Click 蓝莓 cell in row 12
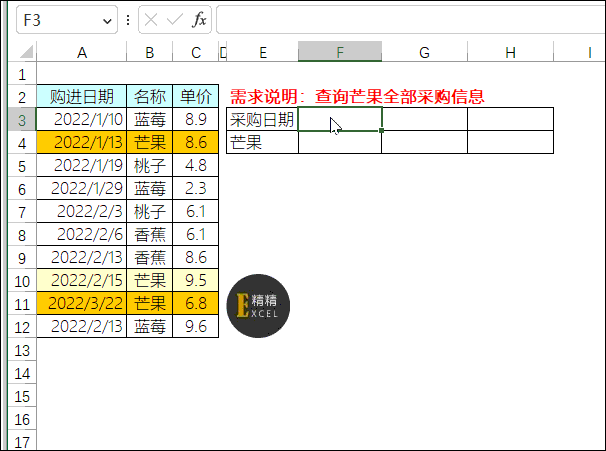The image size is (606, 451). coord(150,326)
